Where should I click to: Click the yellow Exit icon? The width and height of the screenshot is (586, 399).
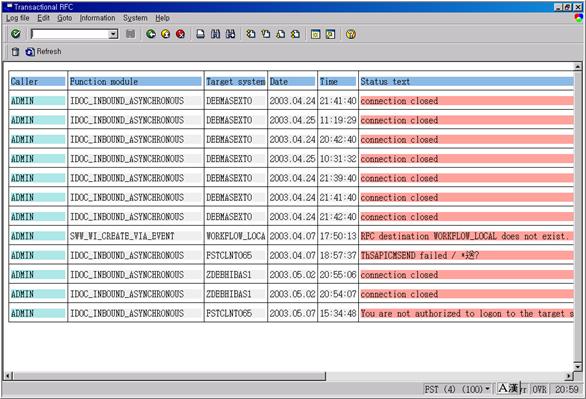pyautogui.click(x=166, y=34)
